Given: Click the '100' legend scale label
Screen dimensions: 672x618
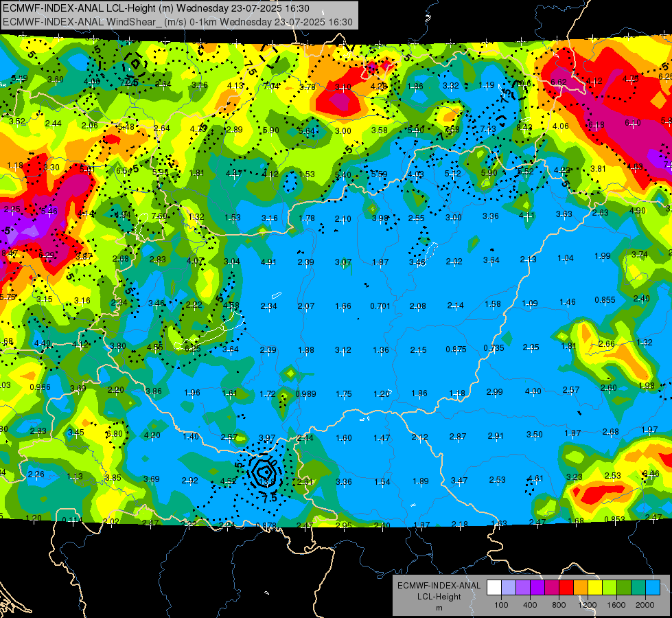Looking at the screenshot, I should coord(502,605).
